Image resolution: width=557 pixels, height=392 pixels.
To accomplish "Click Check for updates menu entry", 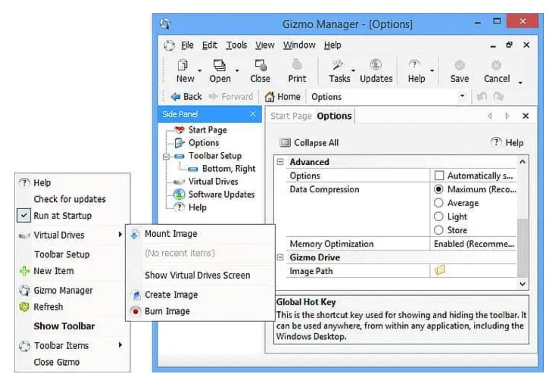I will click(70, 199).
